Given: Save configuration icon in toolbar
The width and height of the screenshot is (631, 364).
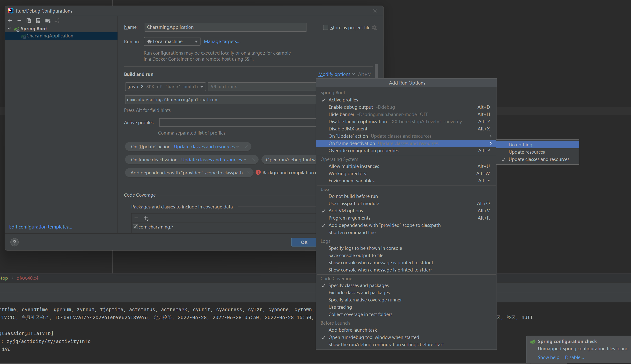Looking at the screenshot, I should (x=38, y=21).
